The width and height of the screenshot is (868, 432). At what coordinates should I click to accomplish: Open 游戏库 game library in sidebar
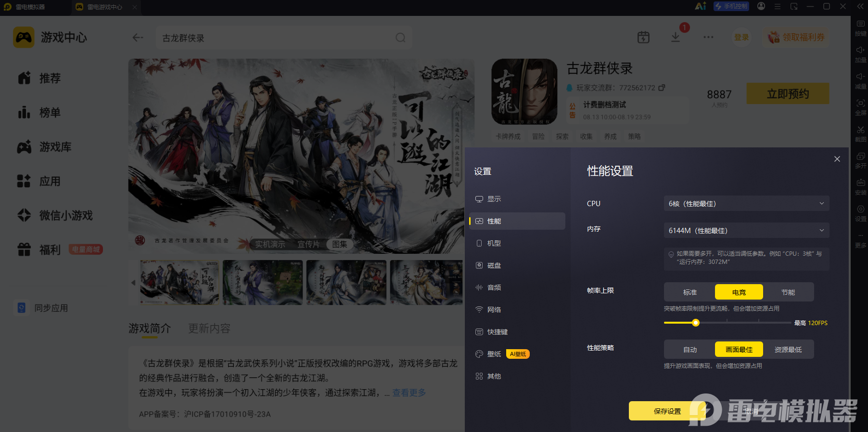point(44,147)
